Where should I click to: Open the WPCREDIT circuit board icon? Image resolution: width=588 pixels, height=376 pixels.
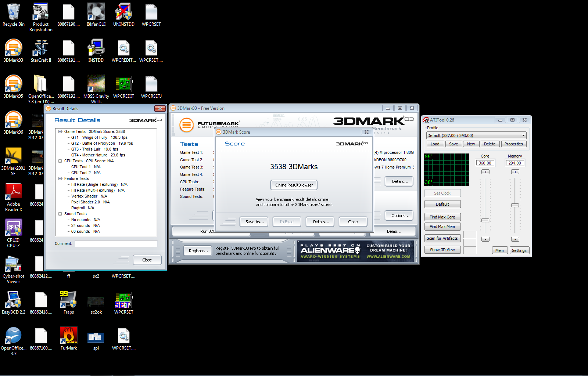tap(123, 87)
